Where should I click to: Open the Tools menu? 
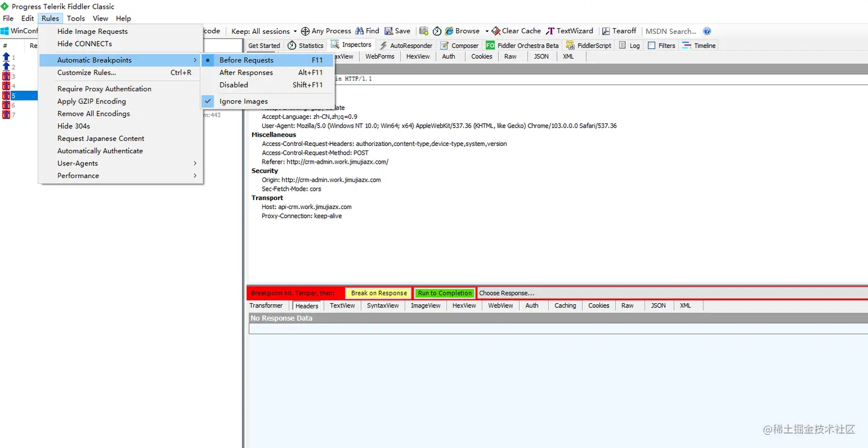(76, 18)
